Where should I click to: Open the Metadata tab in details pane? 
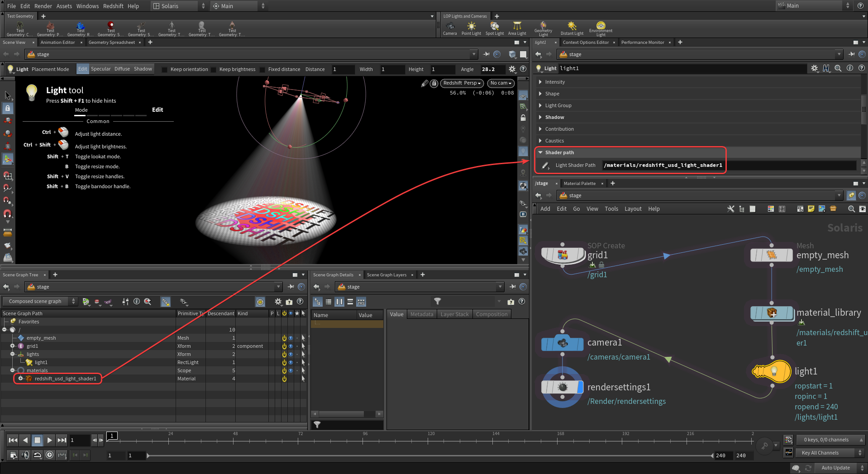point(421,314)
